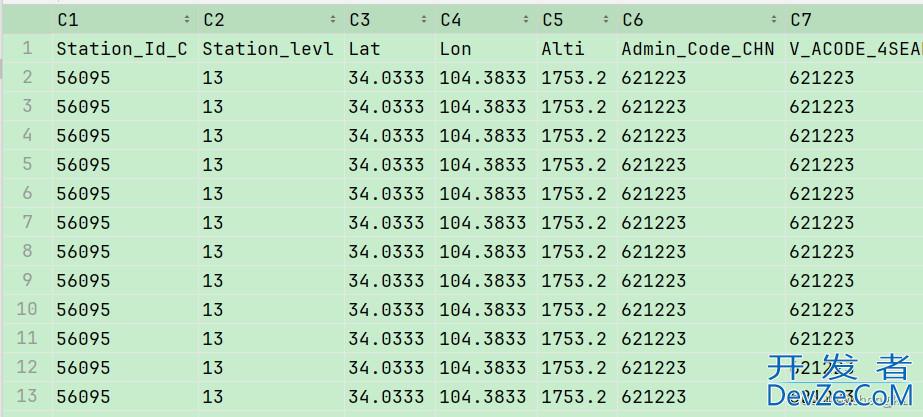The image size is (923, 417).
Task: Select the C7 column header
Action: click(x=801, y=20)
